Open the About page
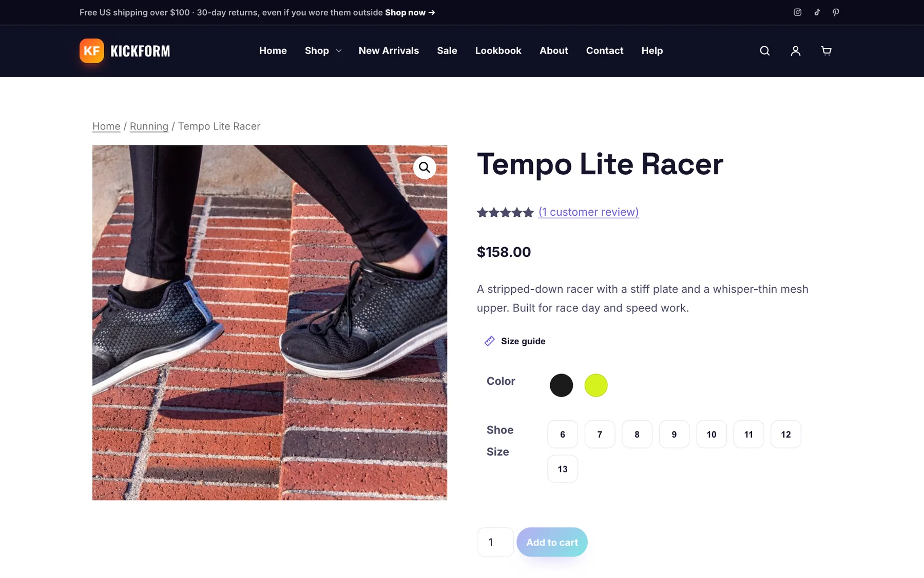Viewport: 924px width, 578px height. (x=554, y=51)
